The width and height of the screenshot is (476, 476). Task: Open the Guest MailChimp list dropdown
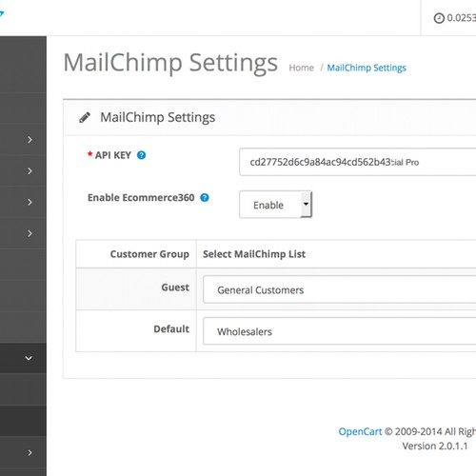(x=340, y=289)
